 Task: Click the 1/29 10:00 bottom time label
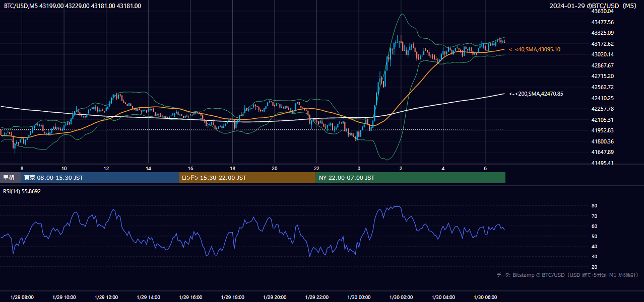(64, 297)
